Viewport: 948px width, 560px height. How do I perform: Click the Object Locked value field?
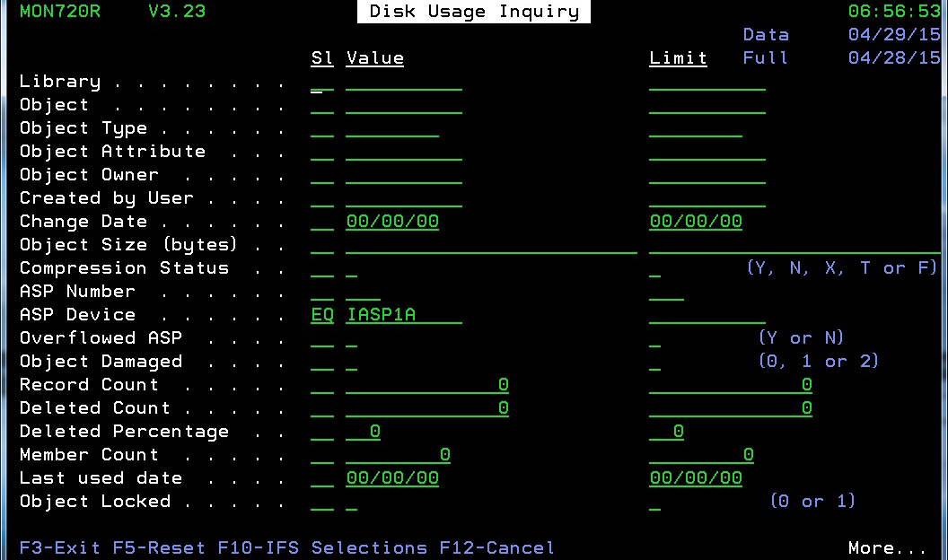pyautogui.click(x=351, y=502)
